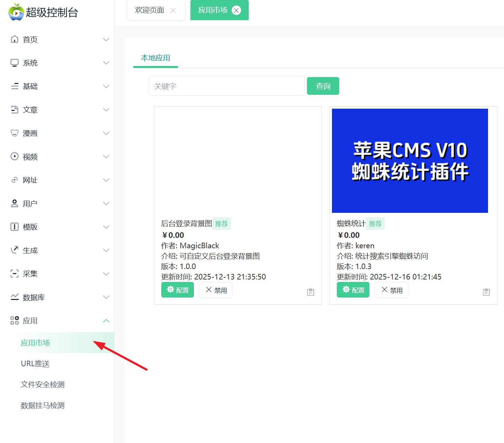Open URL推送 in the sidebar
This screenshot has width=504, height=443.
pyautogui.click(x=35, y=363)
